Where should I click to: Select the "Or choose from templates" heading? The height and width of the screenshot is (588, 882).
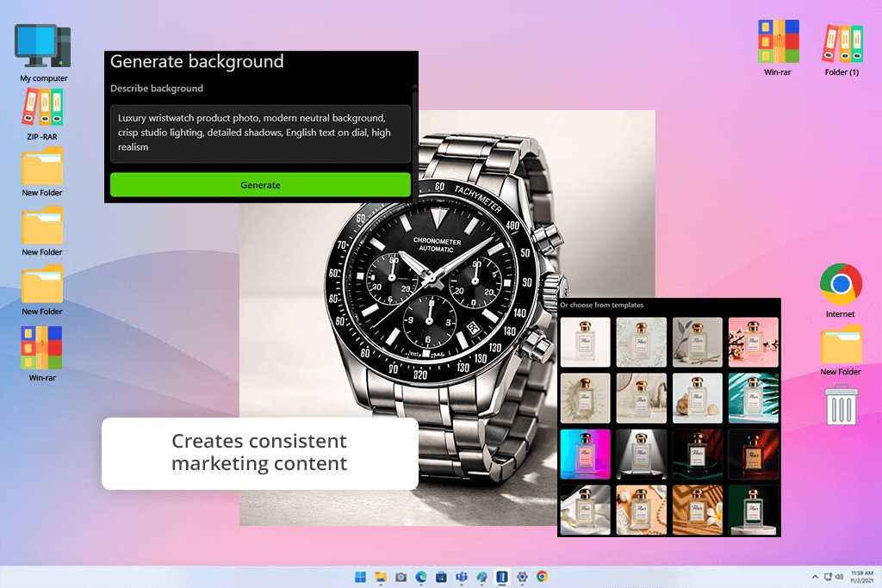tap(601, 305)
